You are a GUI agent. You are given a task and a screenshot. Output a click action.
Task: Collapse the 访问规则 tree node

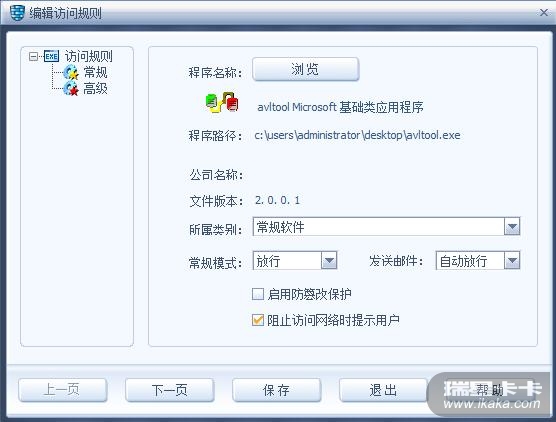(33, 56)
